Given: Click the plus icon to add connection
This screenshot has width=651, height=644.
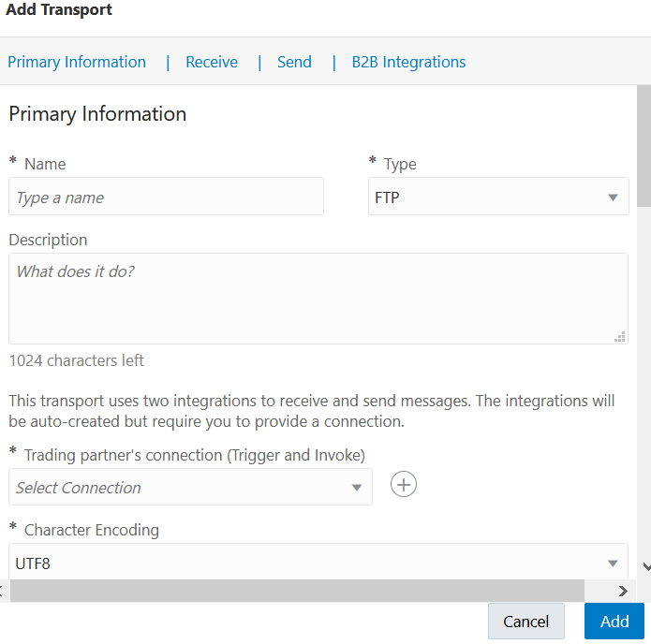Looking at the screenshot, I should click(404, 485).
